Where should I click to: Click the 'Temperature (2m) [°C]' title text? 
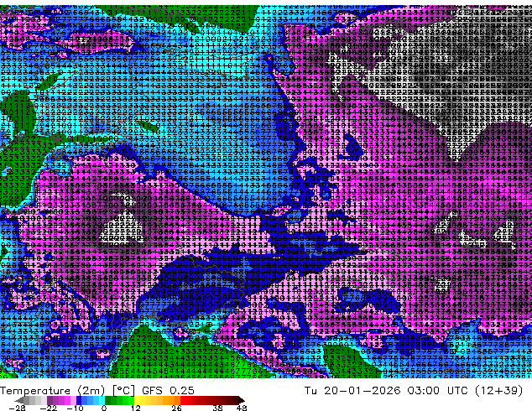point(67,391)
